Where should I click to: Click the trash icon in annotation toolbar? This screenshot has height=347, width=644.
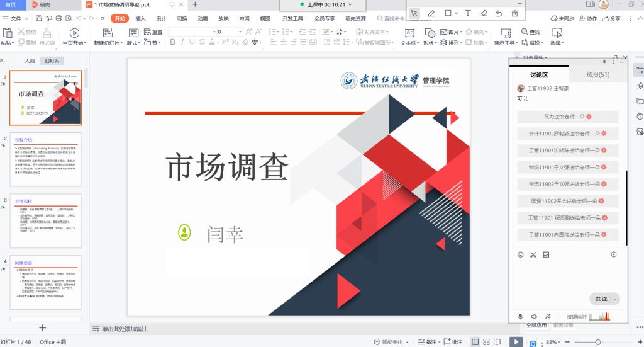515,13
